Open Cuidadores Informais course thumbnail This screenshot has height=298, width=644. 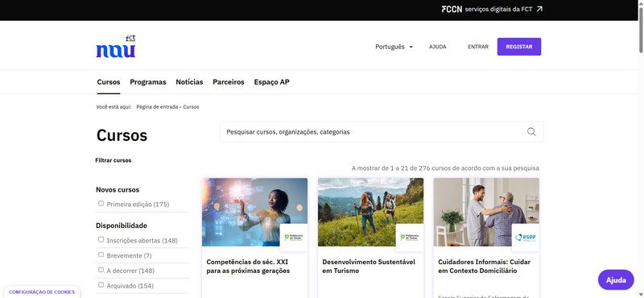coord(486,212)
